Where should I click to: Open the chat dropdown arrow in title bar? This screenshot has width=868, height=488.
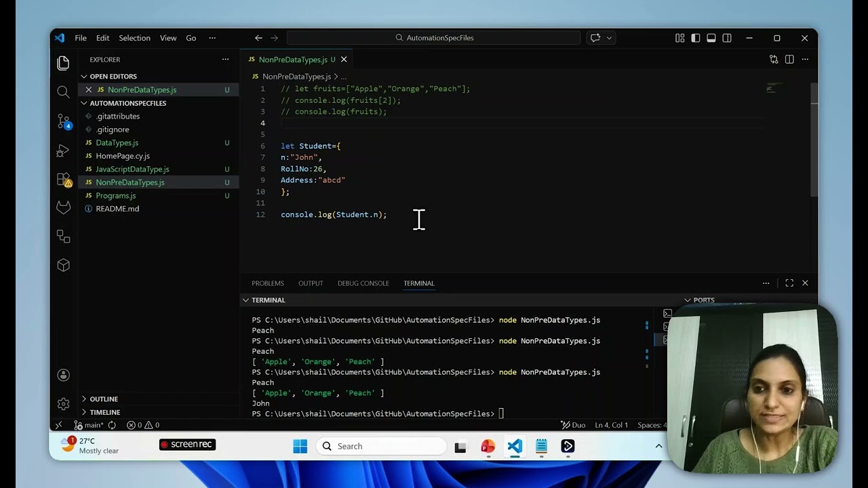609,38
